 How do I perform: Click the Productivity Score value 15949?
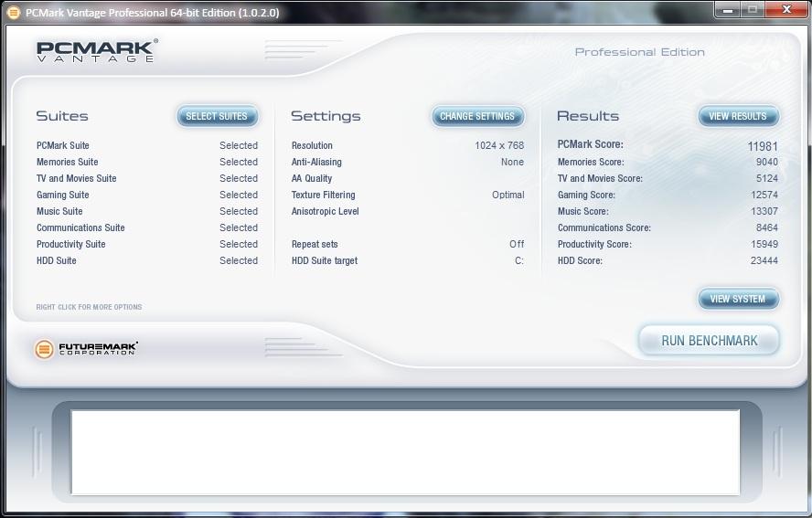pyautogui.click(x=764, y=244)
